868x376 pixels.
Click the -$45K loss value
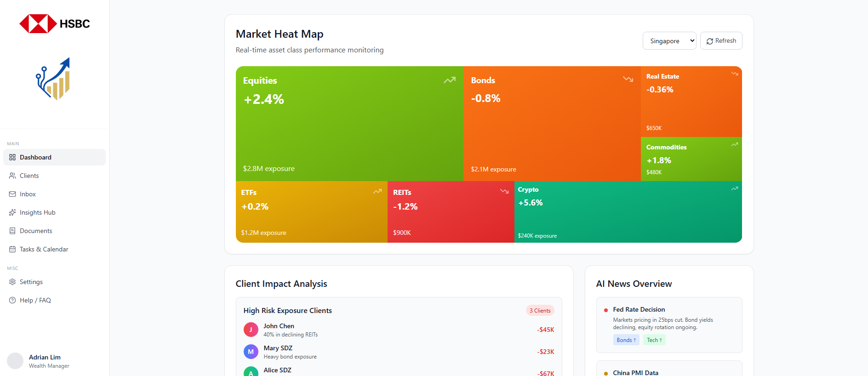(x=546, y=330)
